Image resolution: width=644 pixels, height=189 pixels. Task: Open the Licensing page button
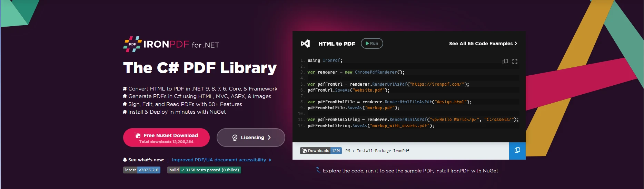click(x=251, y=138)
